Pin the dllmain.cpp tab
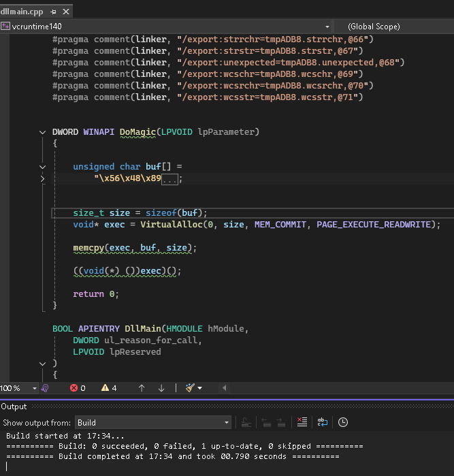This screenshot has height=476, width=454. [53, 12]
